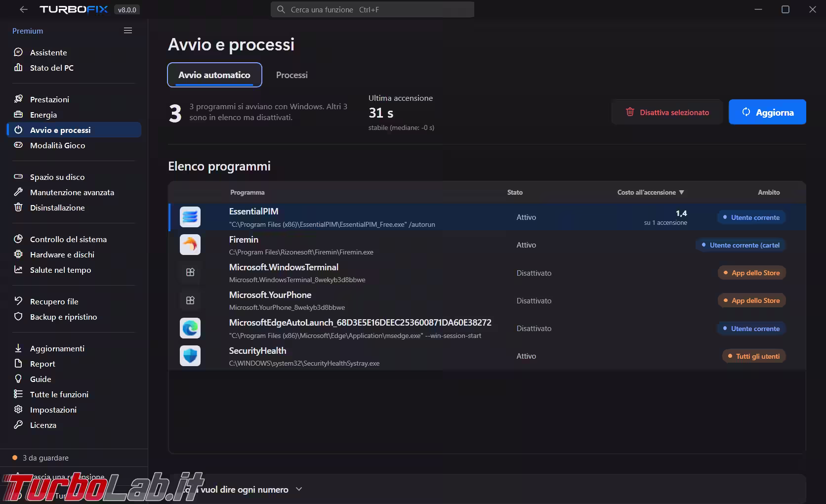Go back with the arrow button
Viewport: 826px width, 504px height.
tap(23, 9)
